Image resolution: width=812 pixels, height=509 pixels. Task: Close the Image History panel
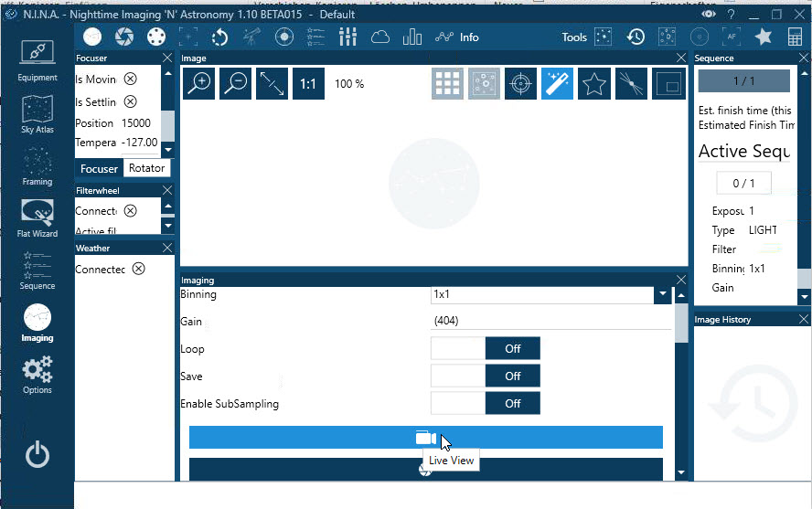[x=803, y=319]
